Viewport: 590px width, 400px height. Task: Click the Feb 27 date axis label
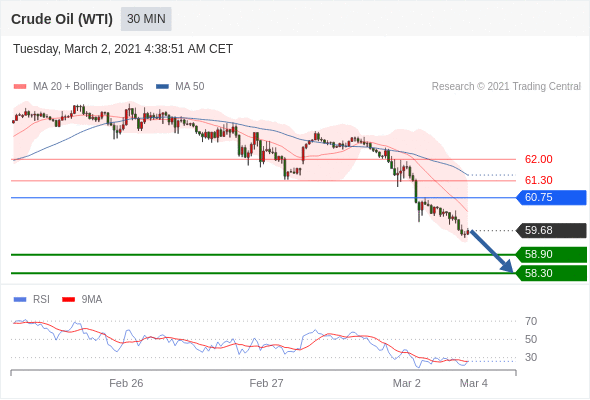tap(266, 383)
